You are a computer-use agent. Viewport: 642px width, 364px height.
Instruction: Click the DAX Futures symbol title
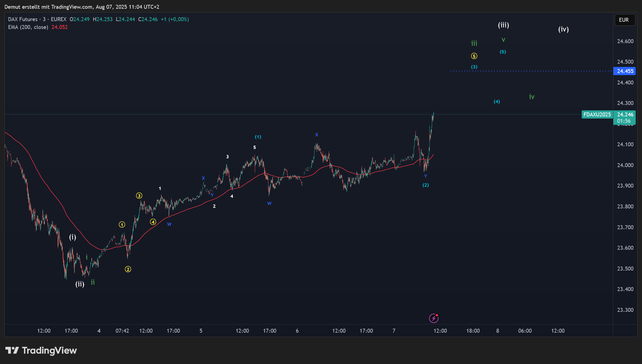(23, 19)
